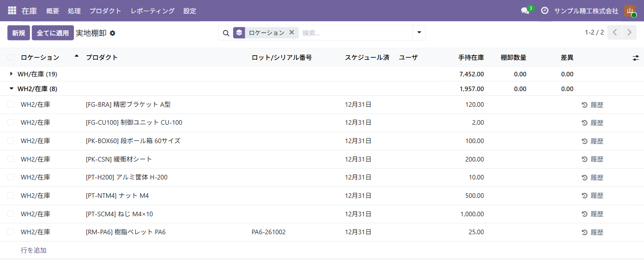Click the 1-2 / 2 pager counter

[x=594, y=33]
